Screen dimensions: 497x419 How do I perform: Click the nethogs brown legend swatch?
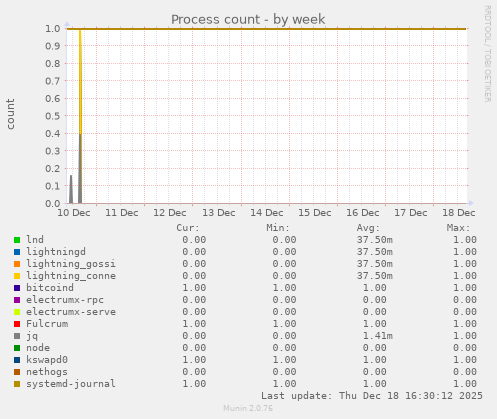click(17, 372)
